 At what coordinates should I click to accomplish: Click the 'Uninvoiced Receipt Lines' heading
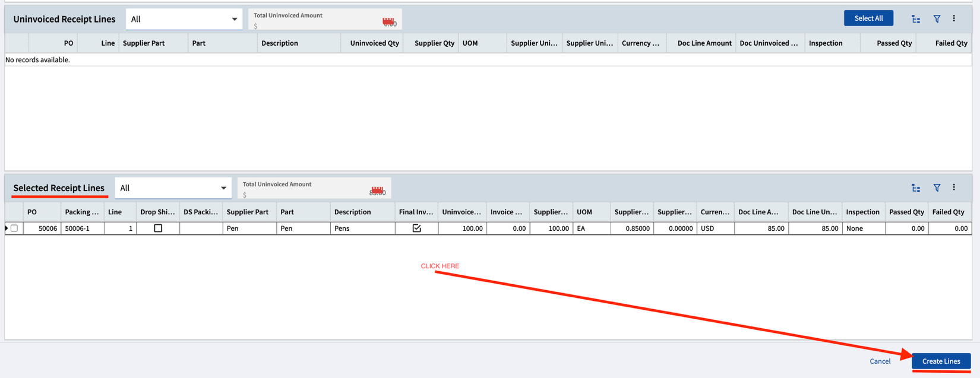pos(64,19)
